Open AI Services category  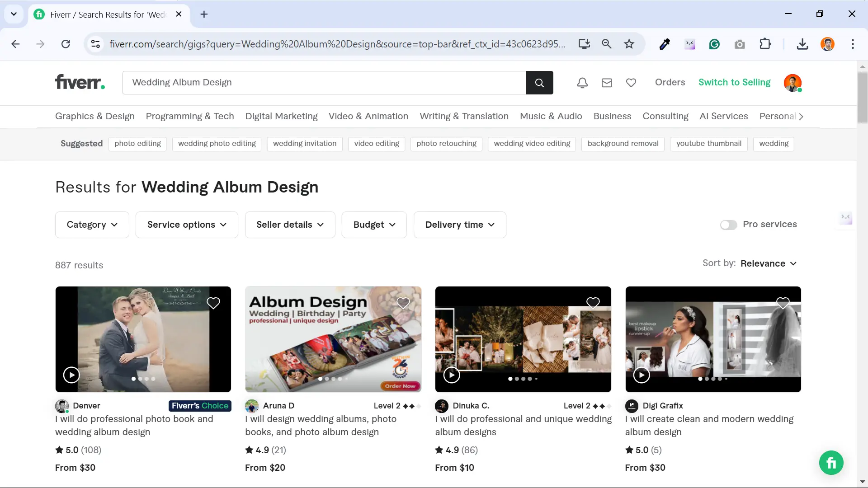point(723,116)
